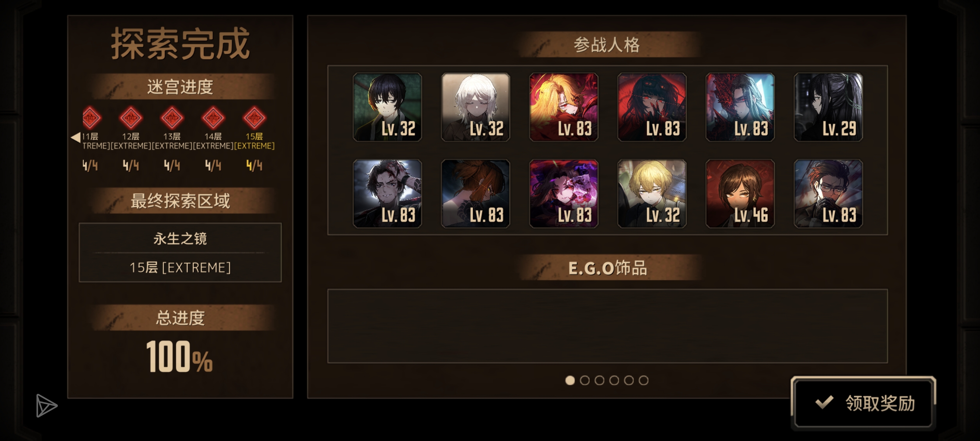Select the 14层 clear emblem
Image resolution: width=980 pixels, height=441 pixels.
[213, 118]
